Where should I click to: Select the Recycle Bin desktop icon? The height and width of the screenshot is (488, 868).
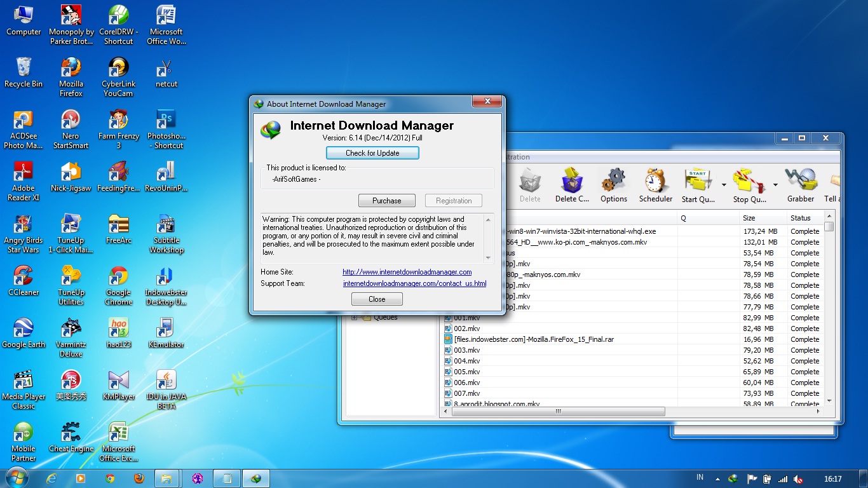tap(24, 72)
